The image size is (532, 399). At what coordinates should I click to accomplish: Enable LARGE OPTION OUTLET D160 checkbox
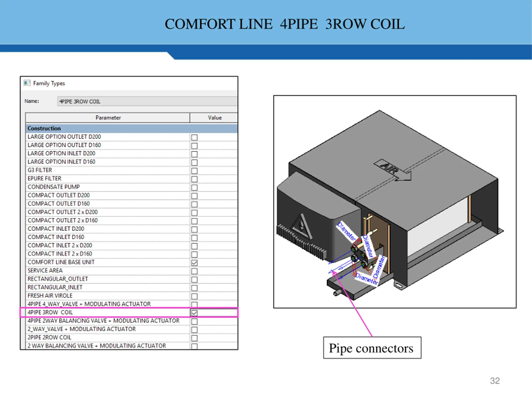(x=194, y=146)
